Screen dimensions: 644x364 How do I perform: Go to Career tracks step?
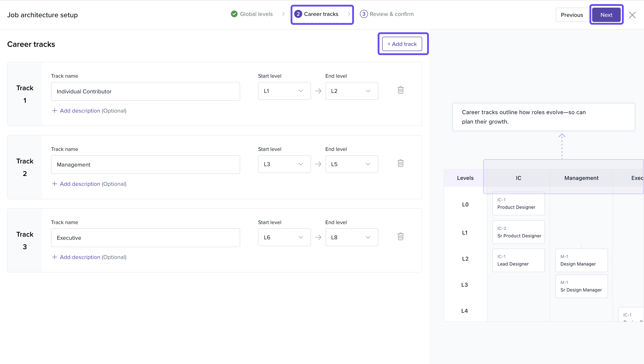[321, 14]
